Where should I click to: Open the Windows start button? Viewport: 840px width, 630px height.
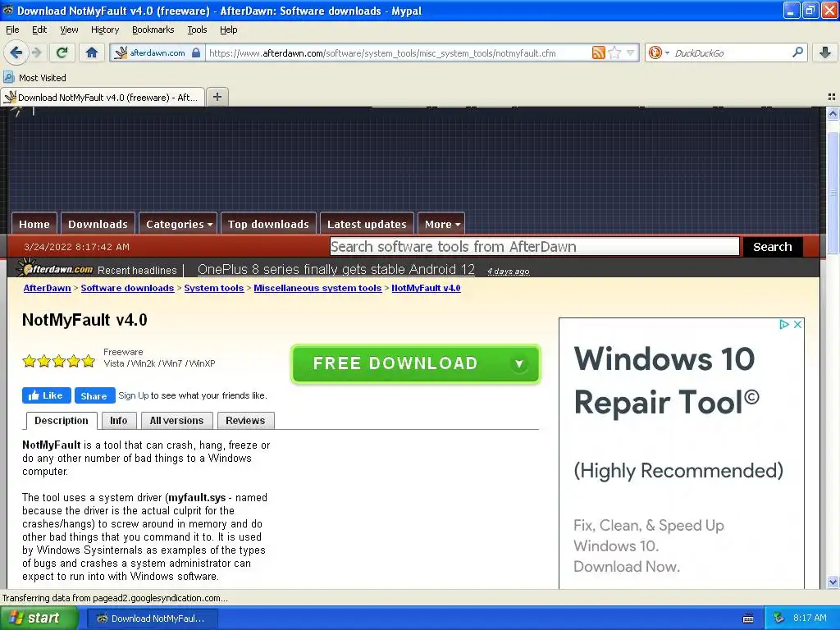[x=39, y=619]
